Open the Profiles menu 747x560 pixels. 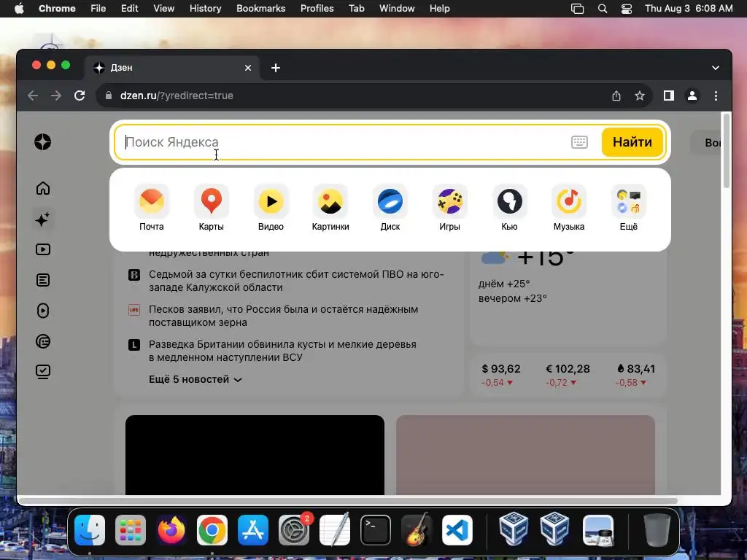317,9
